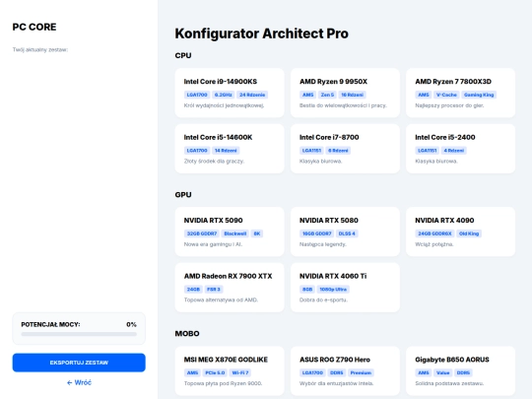The width and height of the screenshot is (532, 399).
Task: Click the 16GB GDDR7 tag on RTX 5080
Action: (317, 233)
